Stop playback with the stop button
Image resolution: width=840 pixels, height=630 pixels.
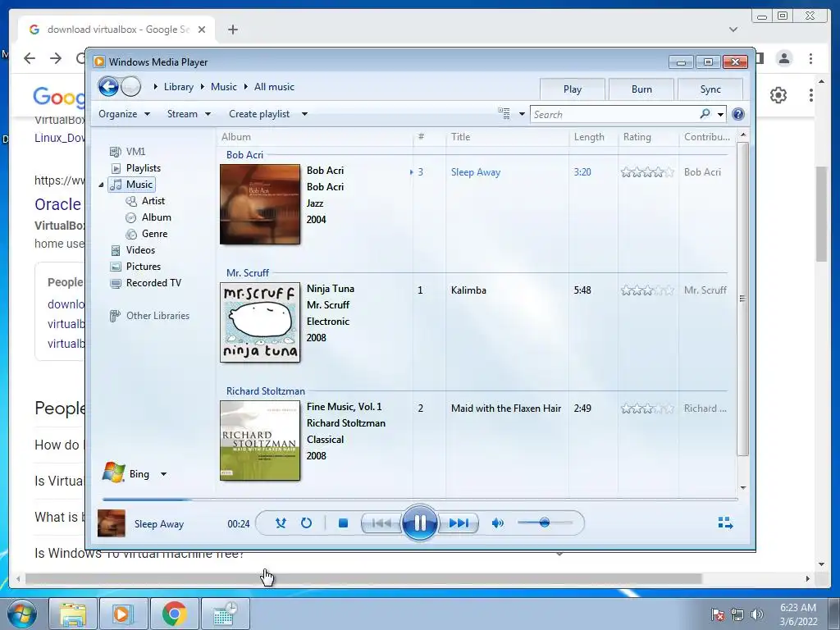click(x=344, y=523)
